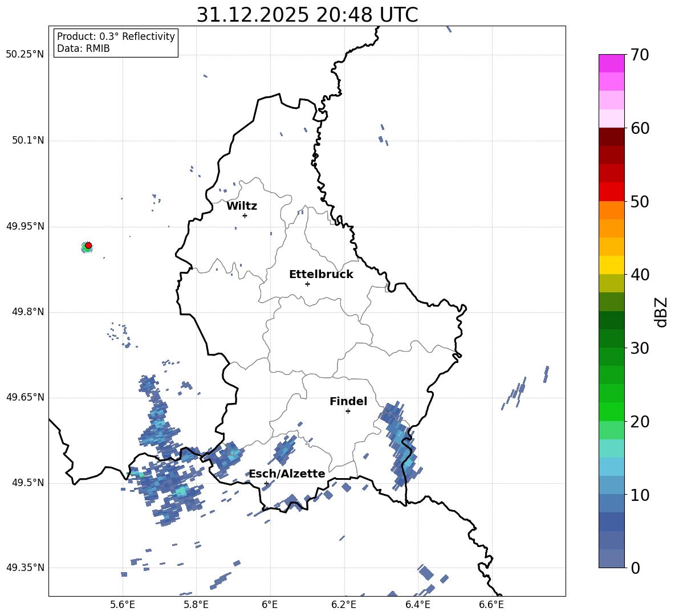The height and width of the screenshot is (616, 675).
Task: Pick the bright red swatch above 50
Action: click(x=611, y=192)
